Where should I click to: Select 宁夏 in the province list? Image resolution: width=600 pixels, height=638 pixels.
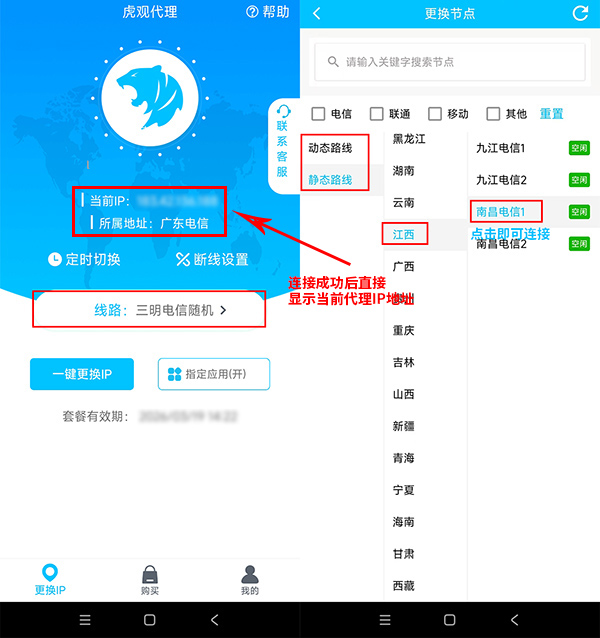click(404, 490)
